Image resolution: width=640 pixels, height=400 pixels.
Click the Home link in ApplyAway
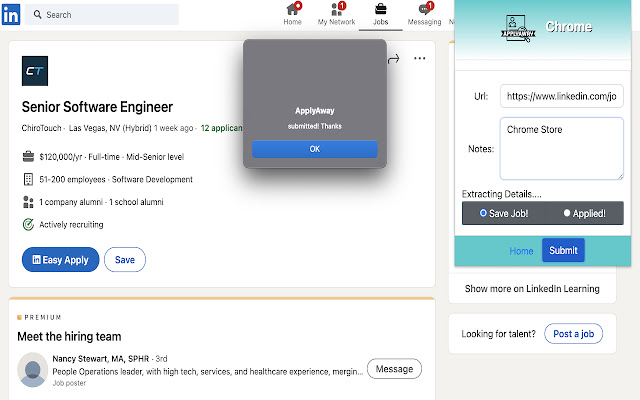click(x=521, y=251)
